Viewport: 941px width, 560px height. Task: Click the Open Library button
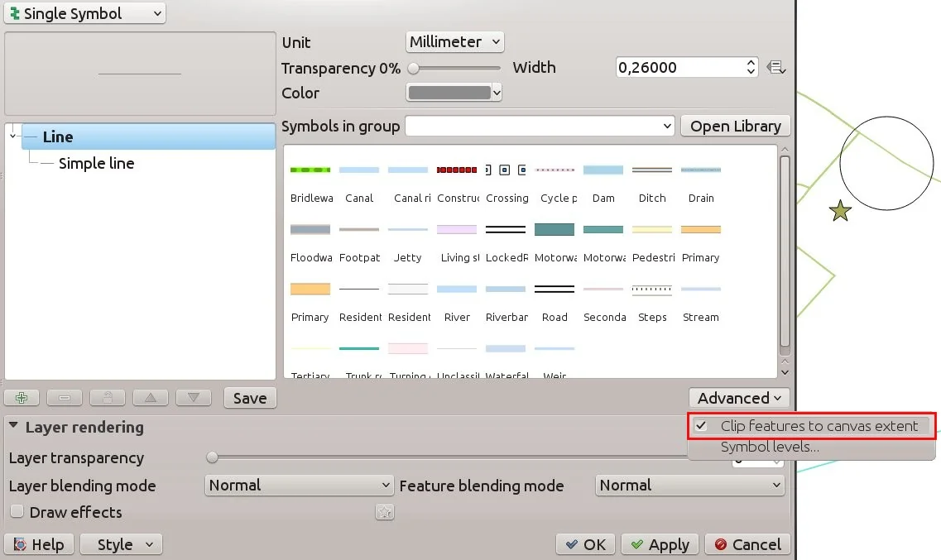coord(735,126)
